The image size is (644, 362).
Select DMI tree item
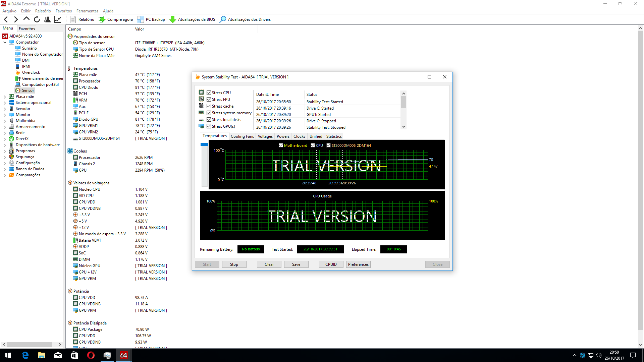point(26,60)
